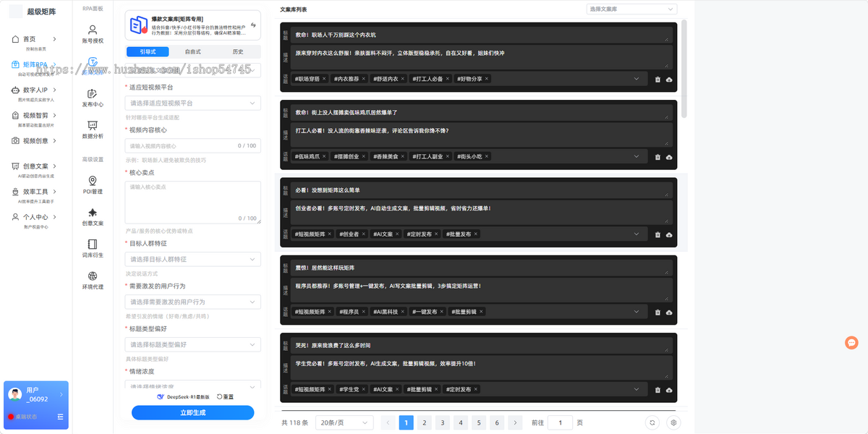Open the 20条/页 page-size dropdown
Screen dimensions: 868x434
344,422
